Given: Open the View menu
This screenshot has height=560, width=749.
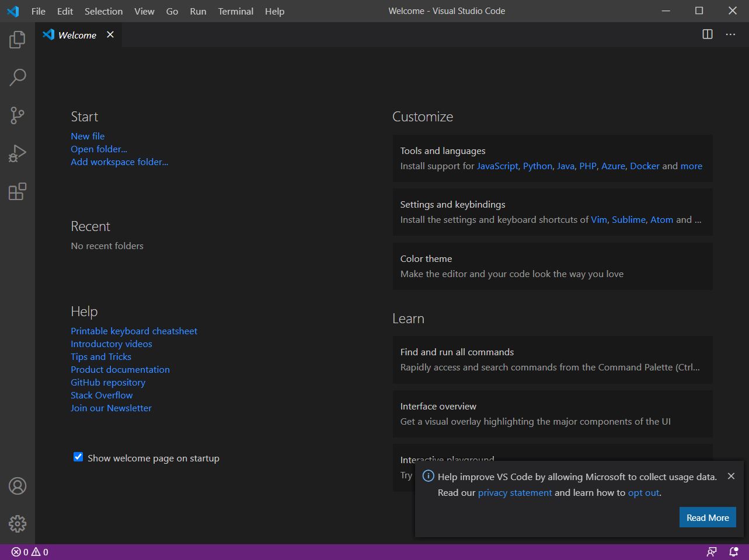Looking at the screenshot, I should (145, 11).
